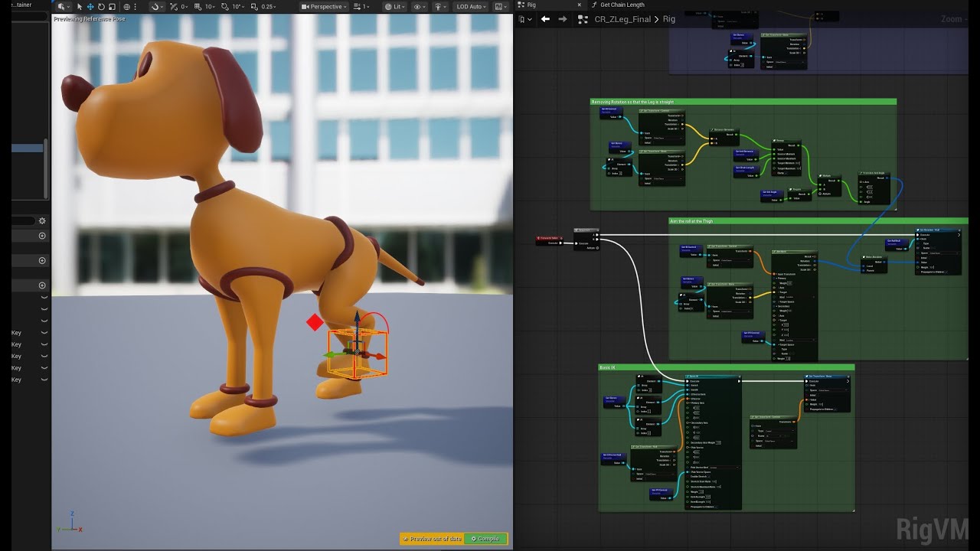Switch to the partially visible 'tainer' tab
980x551 pixels.
click(22, 5)
